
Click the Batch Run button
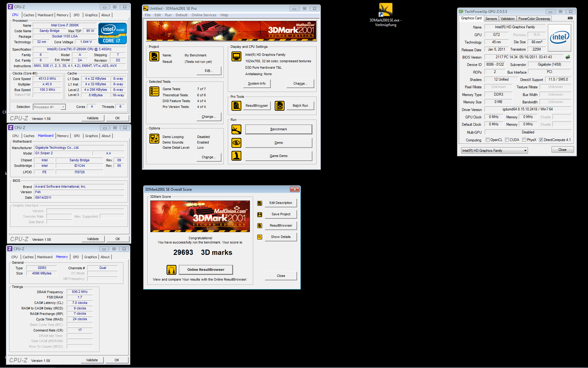pos(300,105)
